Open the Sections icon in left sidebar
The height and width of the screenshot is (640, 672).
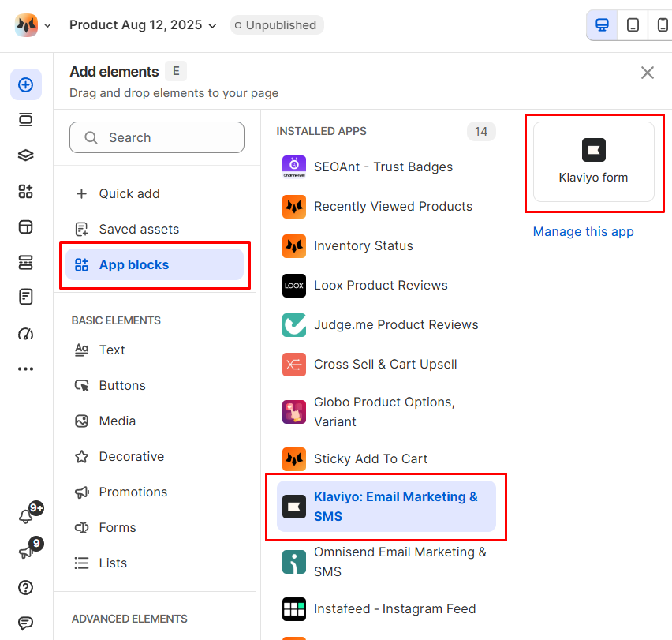pos(26,120)
